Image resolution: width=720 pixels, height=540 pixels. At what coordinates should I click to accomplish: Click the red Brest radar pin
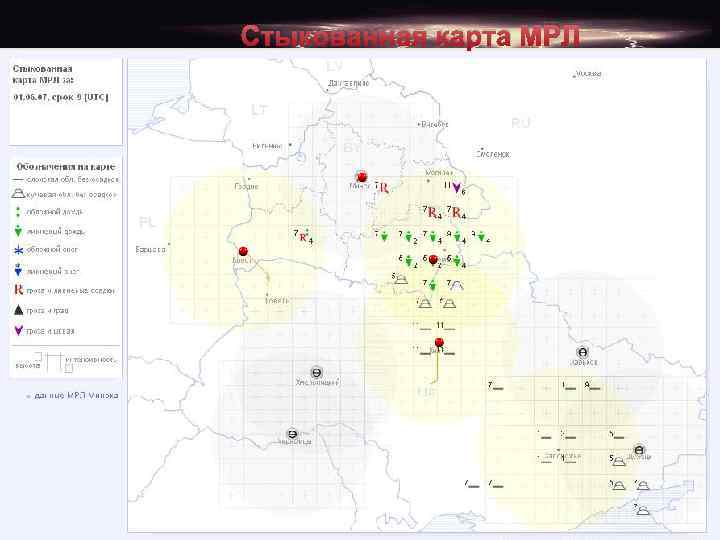(x=243, y=251)
